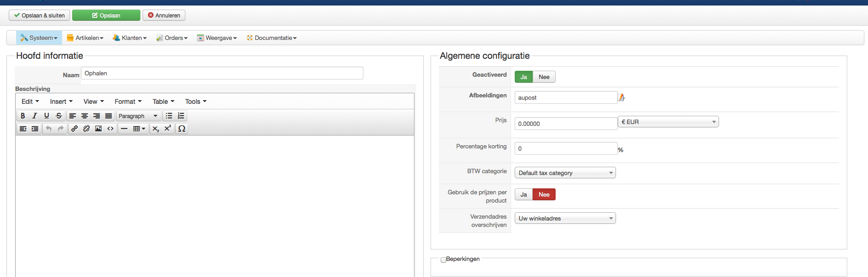Apply bold formatting in the editor
This screenshot has width=868, height=277.
pos(23,116)
